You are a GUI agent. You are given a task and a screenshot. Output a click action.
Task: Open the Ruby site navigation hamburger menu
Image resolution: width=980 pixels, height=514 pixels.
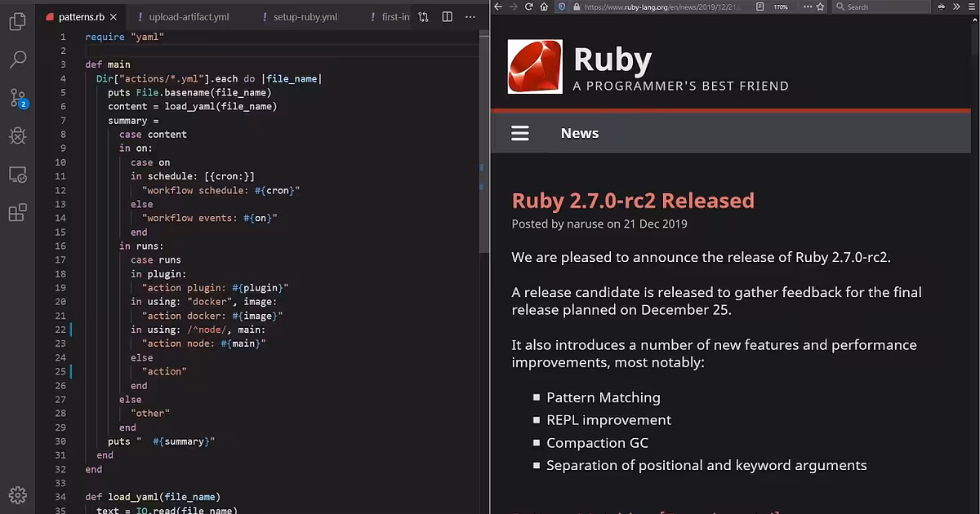(520, 134)
